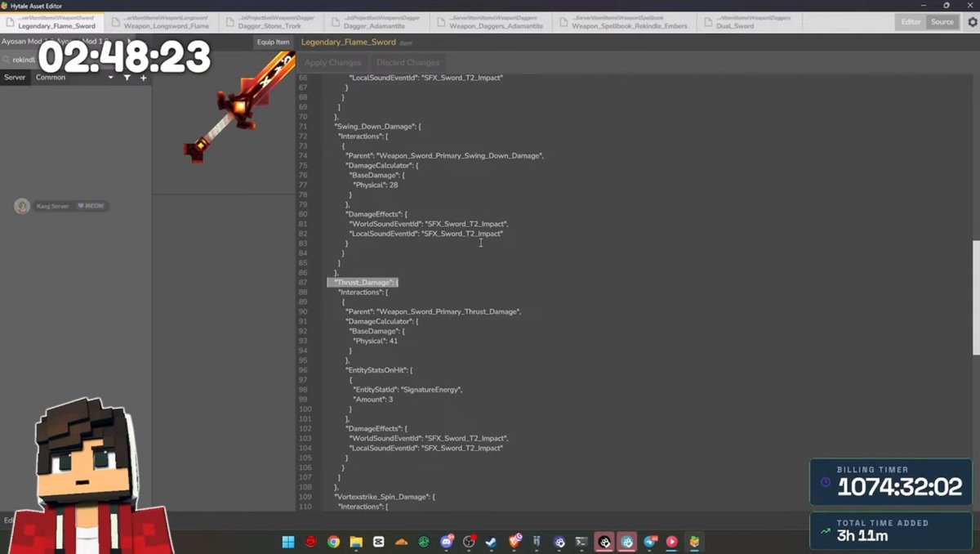This screenshot has height=554, width=980.
Task: Open the Hytale Asset Editor taskbar icon
Action: [x=695, y=541]
